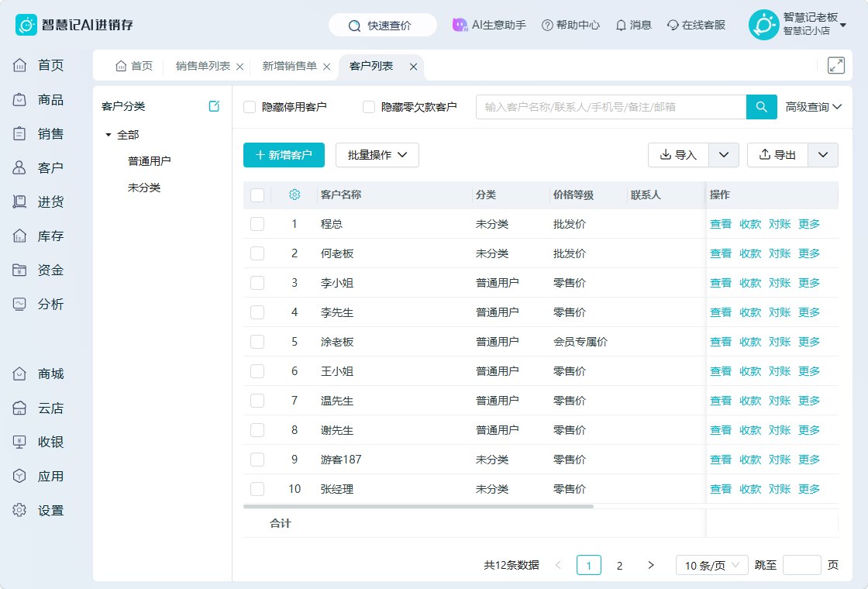Open the 应用 sidebar section
This screenshot has height=589, width=868.
tap(38, 477)
